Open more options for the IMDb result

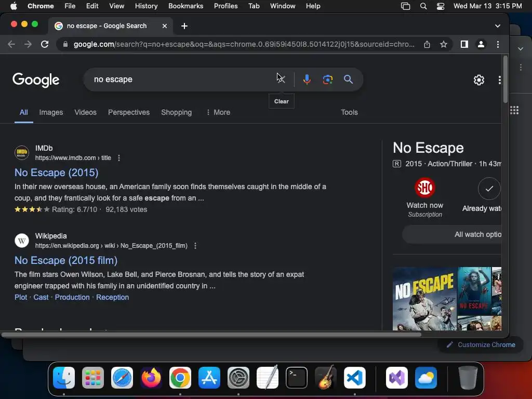(x=119, y=158)
